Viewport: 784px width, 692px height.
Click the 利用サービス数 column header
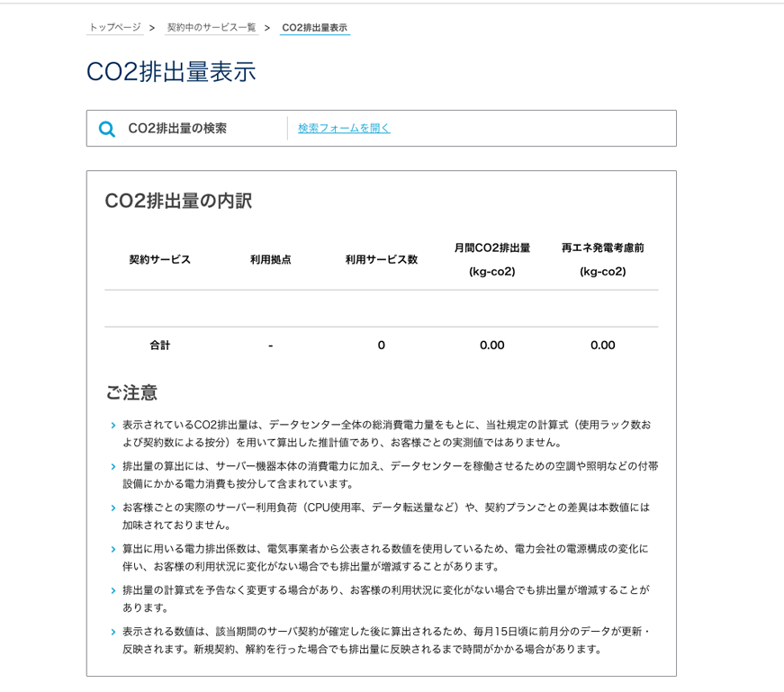(382, 259)
